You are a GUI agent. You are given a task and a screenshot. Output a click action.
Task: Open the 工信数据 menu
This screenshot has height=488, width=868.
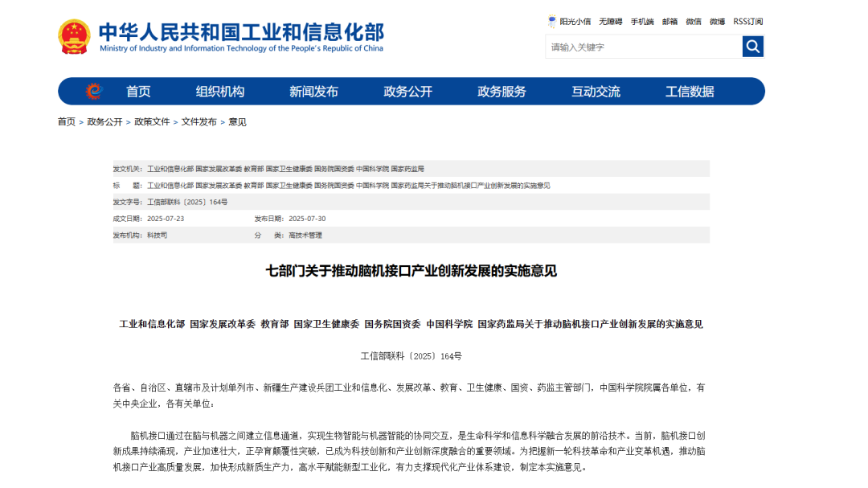[x=690, y=92]
